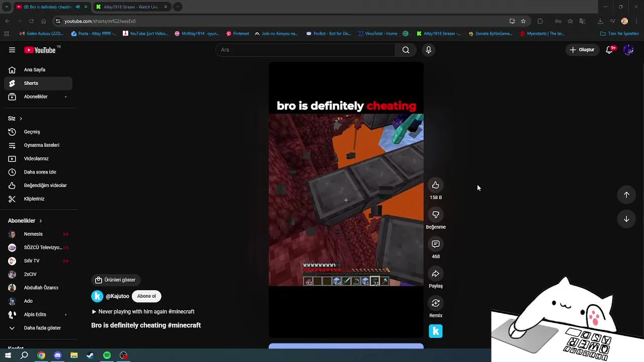
Task: Click the search magnifier button
Action: tap(406, 50)
